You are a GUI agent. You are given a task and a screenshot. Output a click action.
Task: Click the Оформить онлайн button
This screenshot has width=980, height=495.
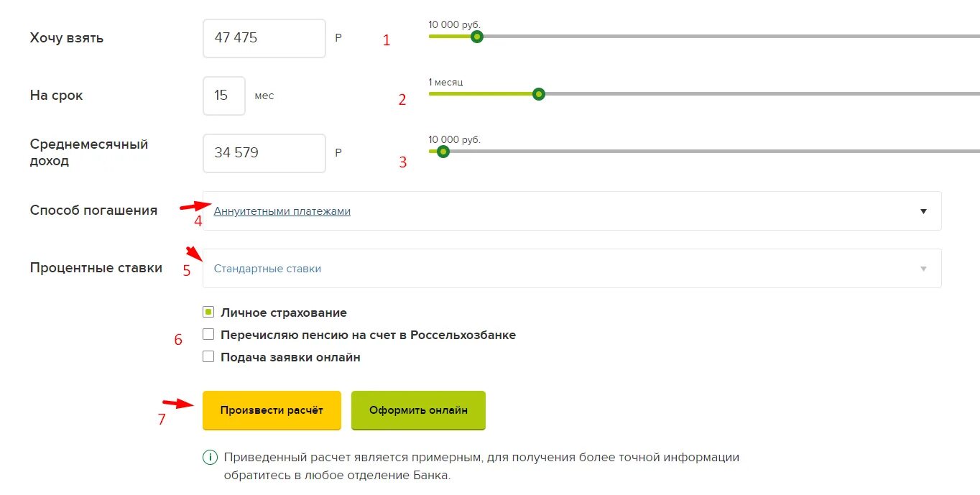pos(418,410)
